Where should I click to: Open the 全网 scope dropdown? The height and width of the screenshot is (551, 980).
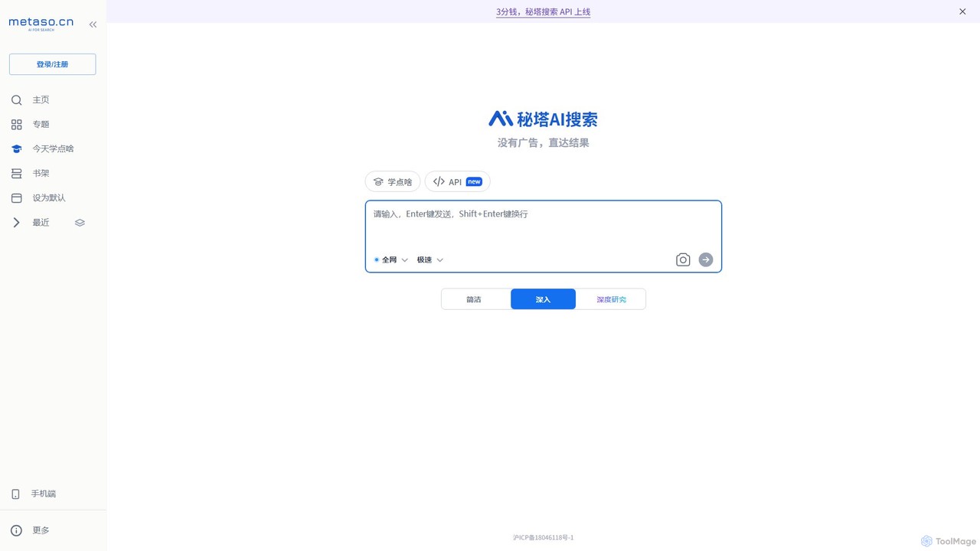point(391,260)
